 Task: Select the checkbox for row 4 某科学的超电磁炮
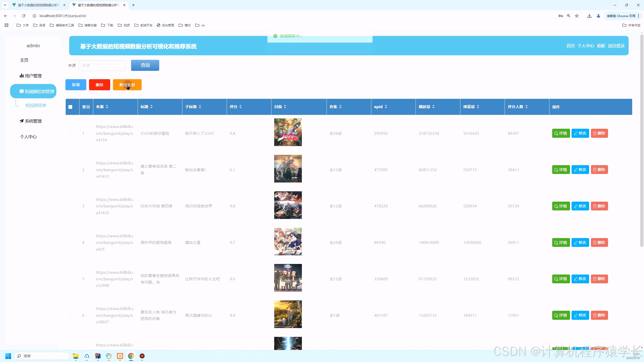[x=70, y=243]
